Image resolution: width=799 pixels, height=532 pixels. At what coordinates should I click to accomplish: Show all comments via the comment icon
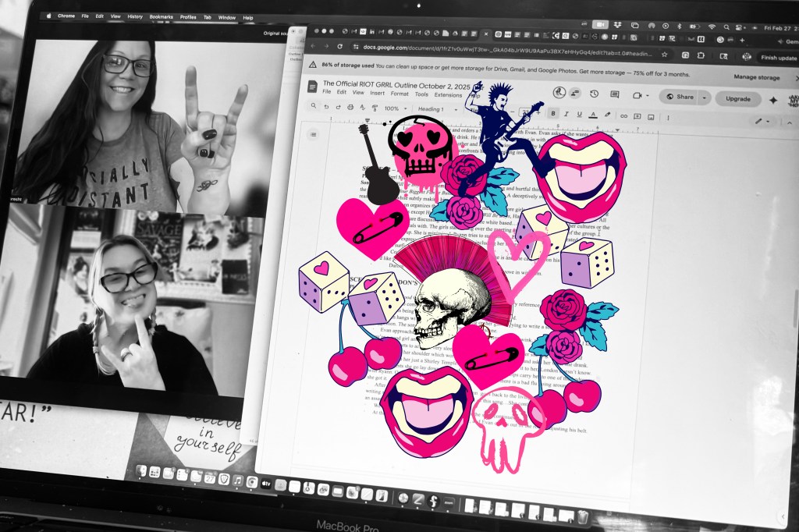click(x=615, y=94)
